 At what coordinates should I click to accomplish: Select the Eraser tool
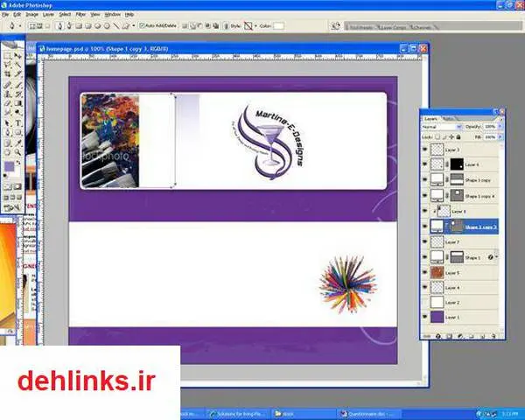(x=7, y=103)
